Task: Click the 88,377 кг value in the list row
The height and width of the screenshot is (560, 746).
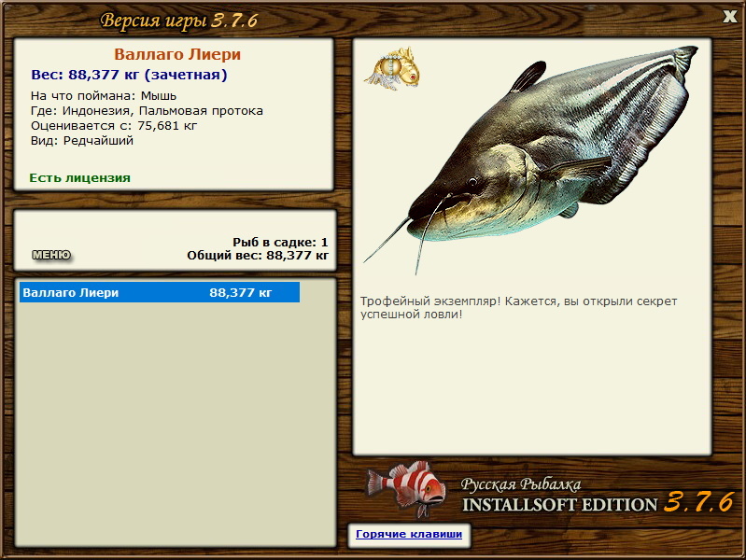Action: click(x=240, y=292)
